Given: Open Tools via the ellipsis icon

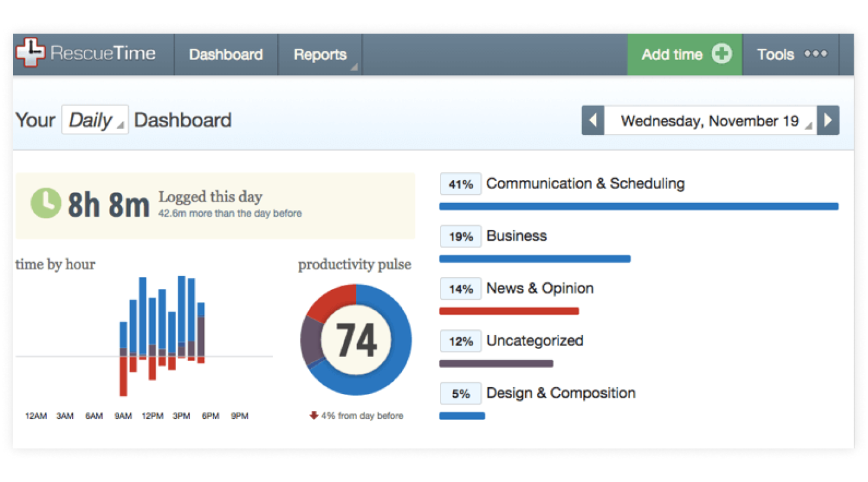Looking at the screenshot, I should (816, 54).
